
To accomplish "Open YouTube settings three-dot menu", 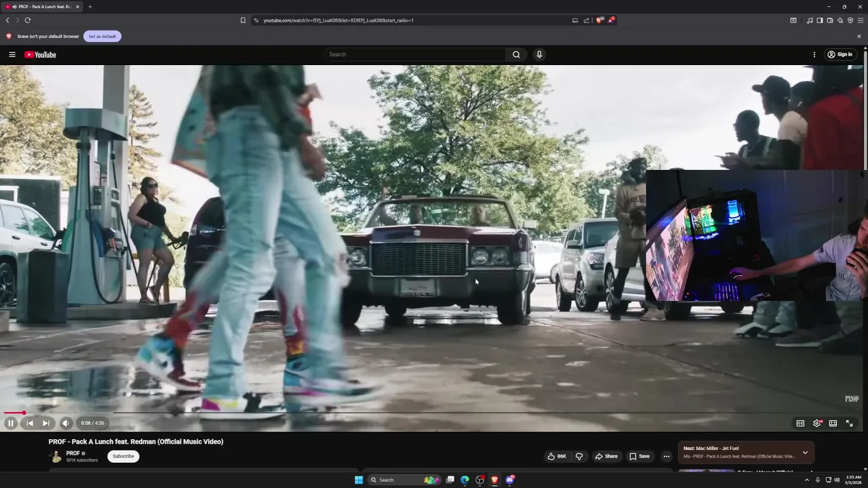I will coord(814,54).
